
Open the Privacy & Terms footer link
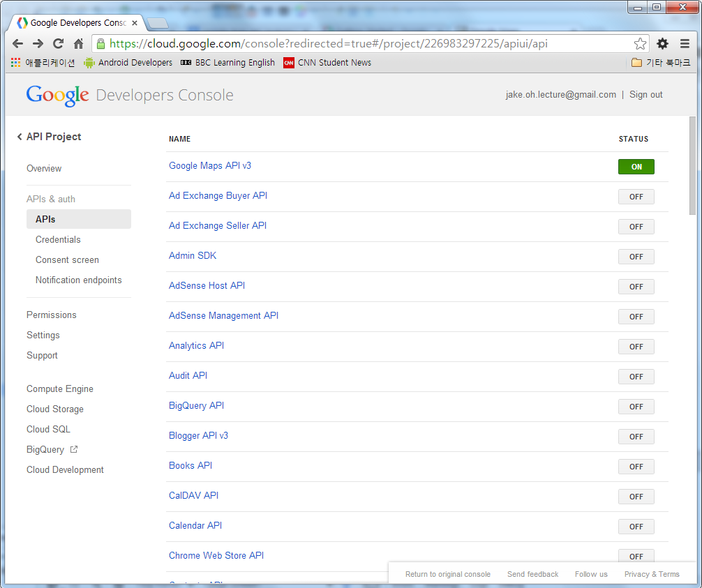652,574
